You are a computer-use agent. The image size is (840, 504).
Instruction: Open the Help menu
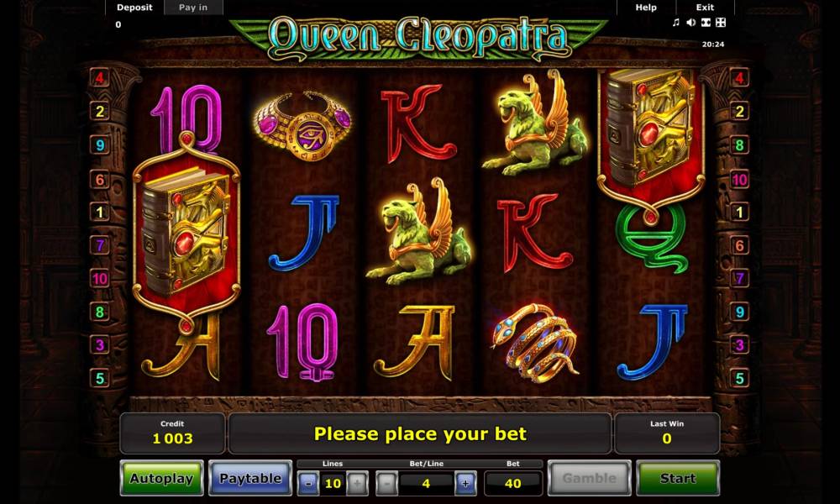[646, 8]
